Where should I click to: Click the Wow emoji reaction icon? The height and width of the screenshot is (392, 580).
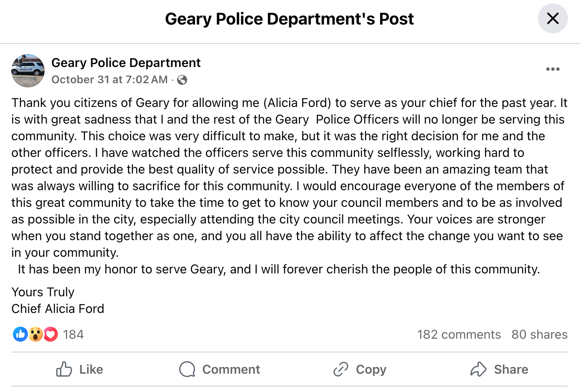[x=36, y=334]
